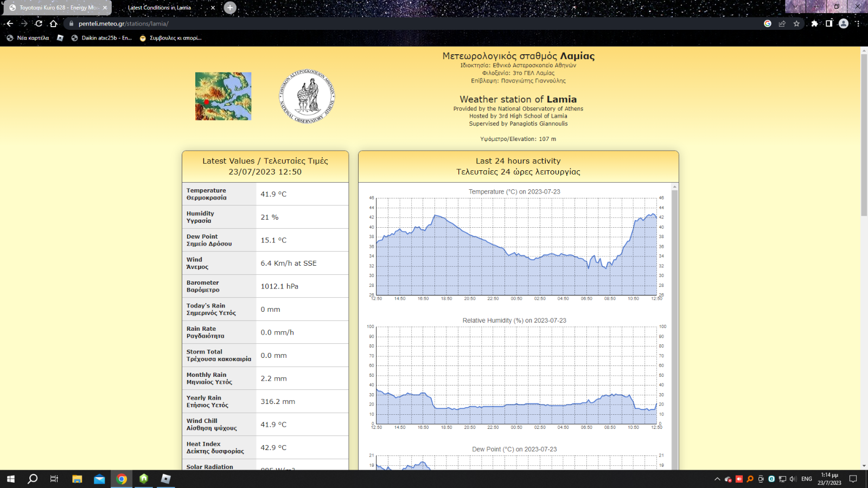Screen dimensions: 868x488
Task: Open File Explorer from the taskbar
Action: [x=77, y=479]
